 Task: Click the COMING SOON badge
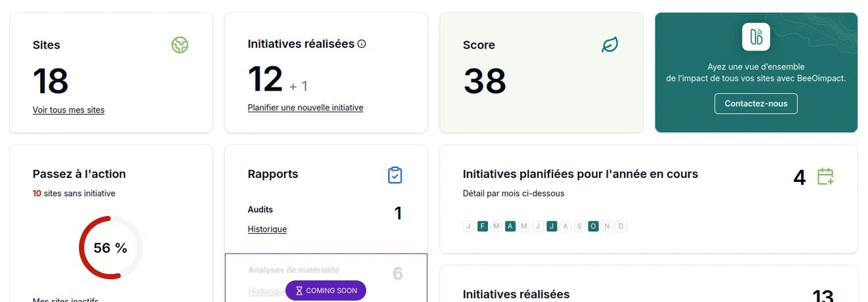point(325,291)
